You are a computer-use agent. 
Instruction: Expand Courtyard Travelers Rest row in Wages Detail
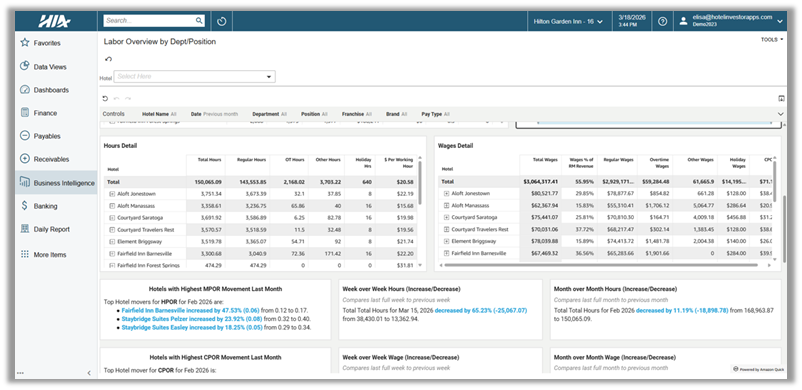point(446,229)
